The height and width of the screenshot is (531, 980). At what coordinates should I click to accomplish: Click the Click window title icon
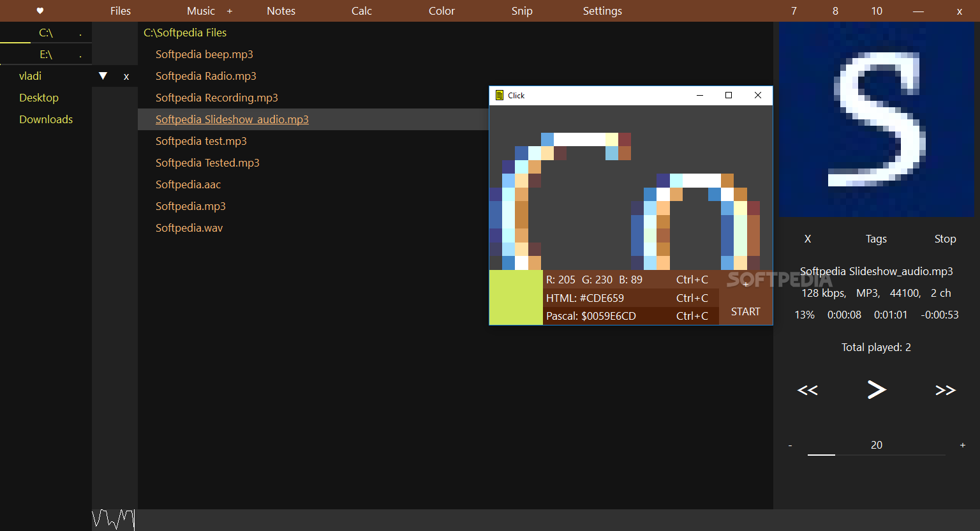500,95
